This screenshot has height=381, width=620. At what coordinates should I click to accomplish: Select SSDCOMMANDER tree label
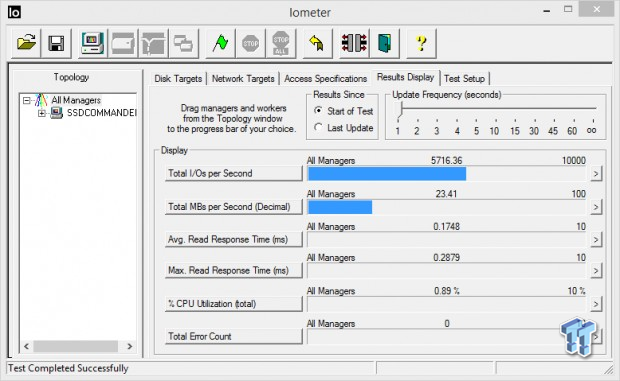pyautogui.click(x=102, y=113)
